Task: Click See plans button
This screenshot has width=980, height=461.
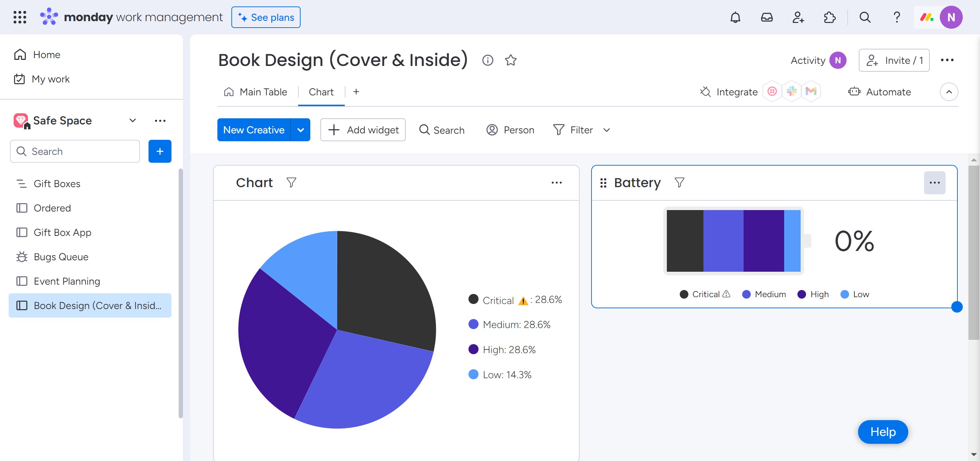Action: (x=265, y=17)
